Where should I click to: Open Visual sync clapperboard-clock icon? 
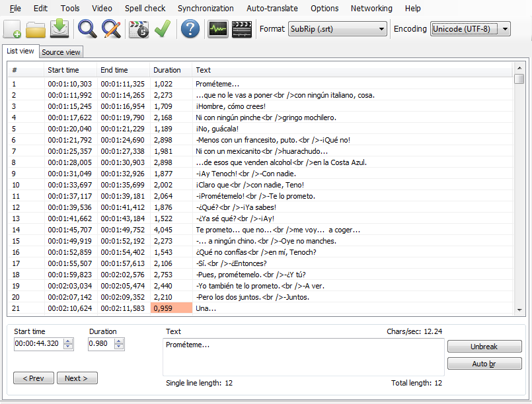click(139, 29)
